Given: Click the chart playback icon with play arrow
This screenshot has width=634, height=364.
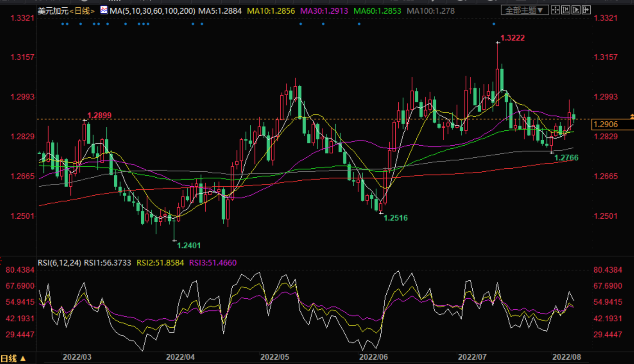Looking at the screenshot, I should coord(576,10).
